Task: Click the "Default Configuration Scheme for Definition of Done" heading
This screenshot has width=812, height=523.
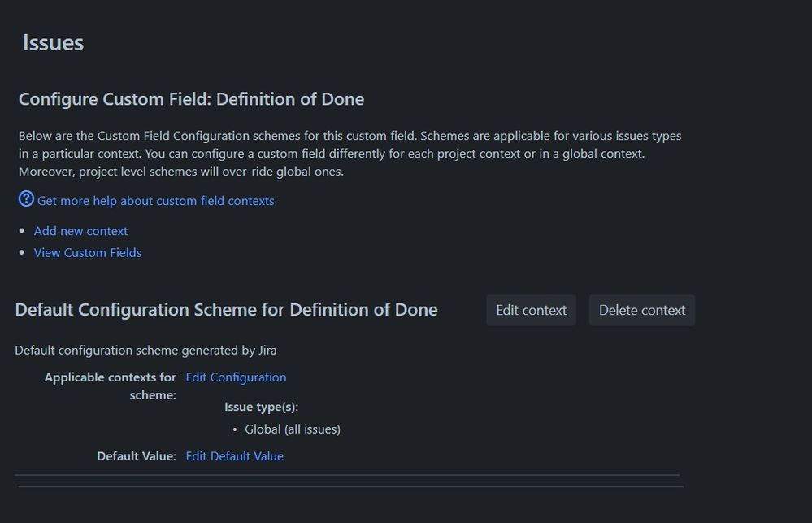Action: point(226,310)
